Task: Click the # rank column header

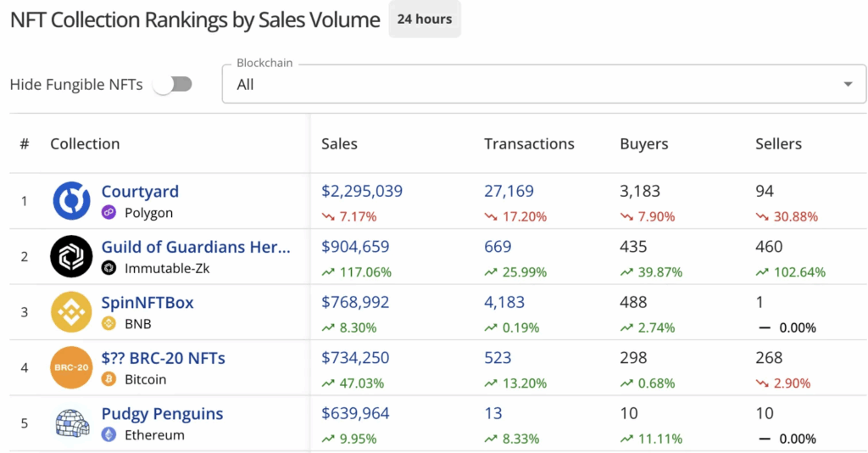Action: [x=25, y=144]
